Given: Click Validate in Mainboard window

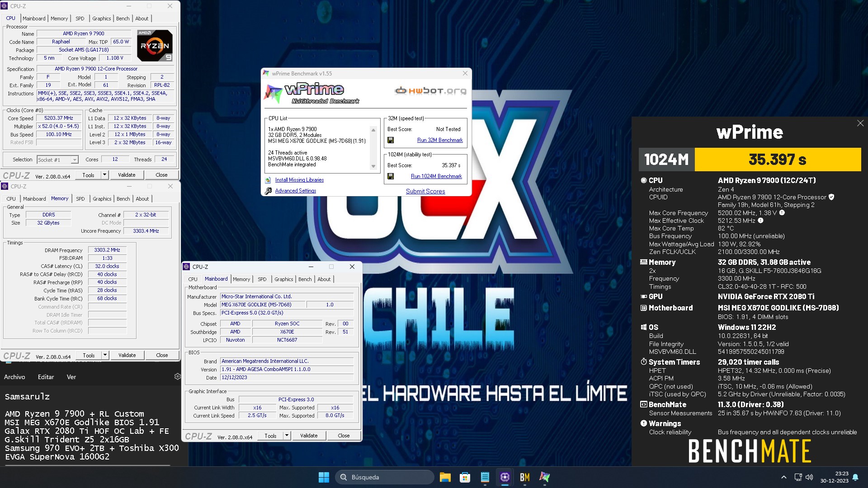Looking at the screenshot, I should tap(309, 436).
